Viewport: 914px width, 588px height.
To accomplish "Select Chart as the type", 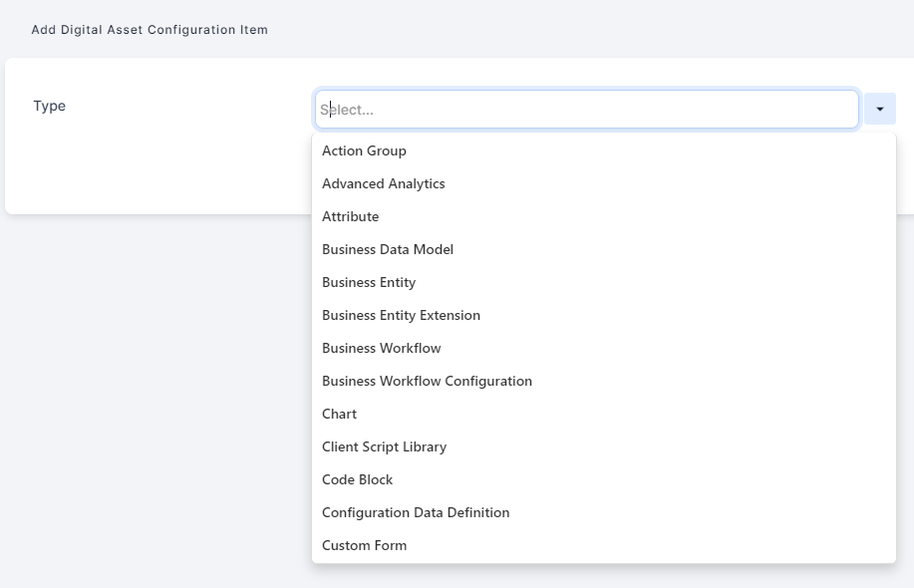I will [339, 414].
